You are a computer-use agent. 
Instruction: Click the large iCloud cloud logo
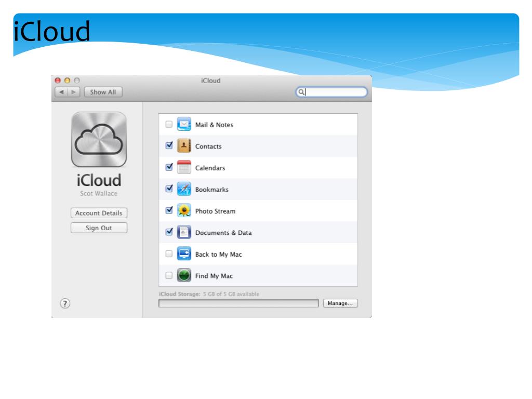pos(99,139)
